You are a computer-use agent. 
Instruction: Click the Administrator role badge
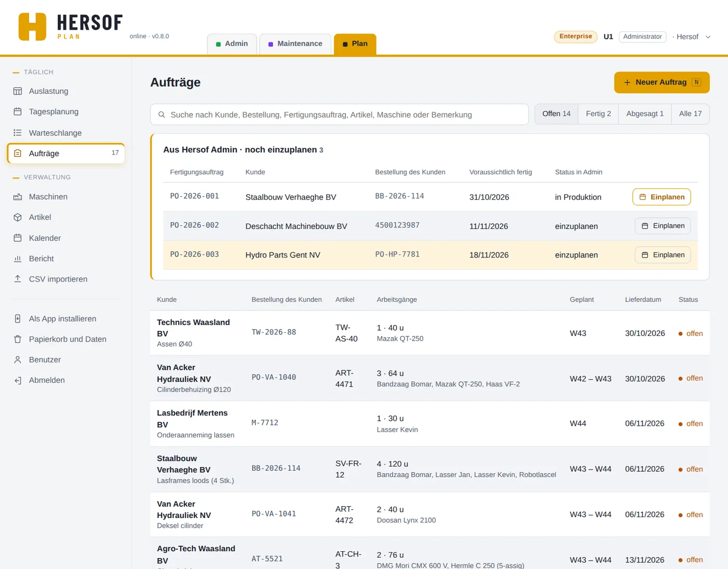[643, 37]
